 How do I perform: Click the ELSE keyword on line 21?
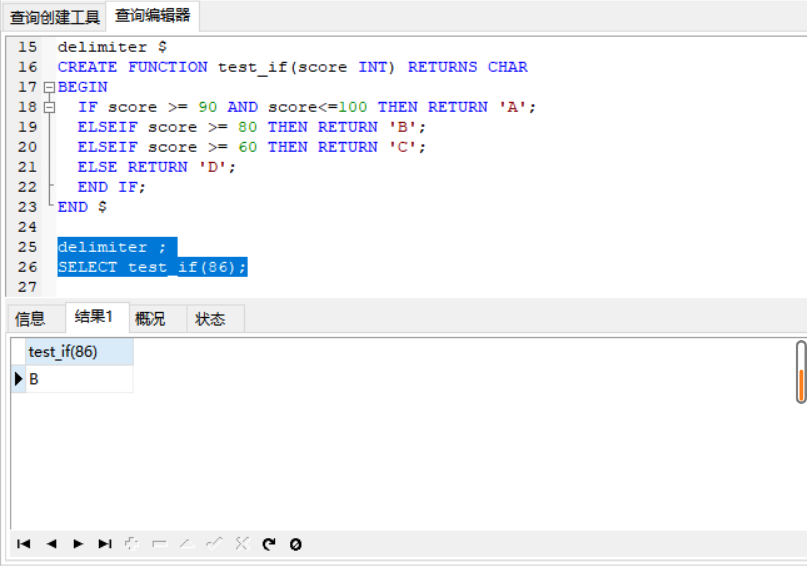tap(97, 167)
